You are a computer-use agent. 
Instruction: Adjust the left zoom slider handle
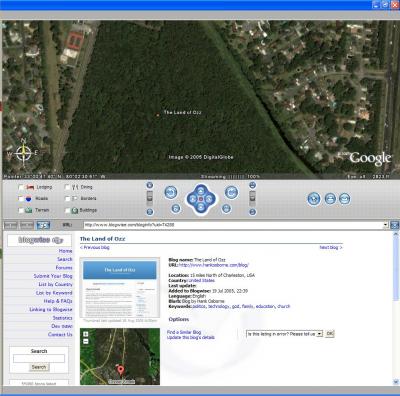click(x=150, y=198)
